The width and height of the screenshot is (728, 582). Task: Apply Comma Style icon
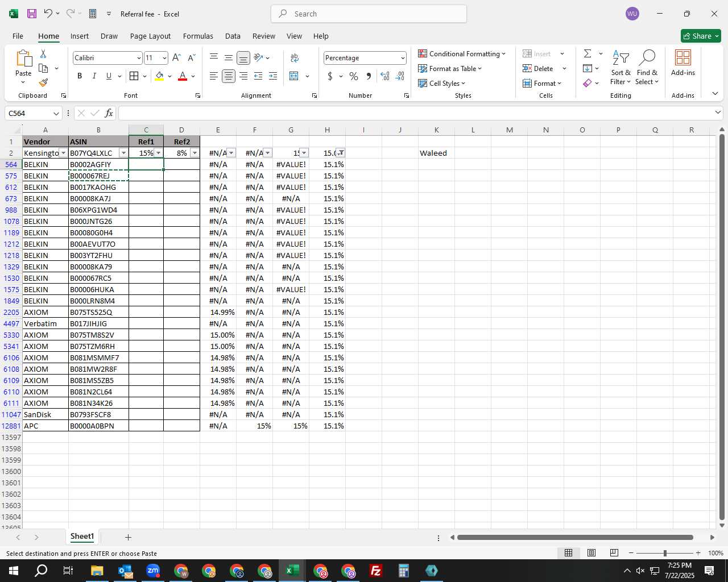(369, 76)
